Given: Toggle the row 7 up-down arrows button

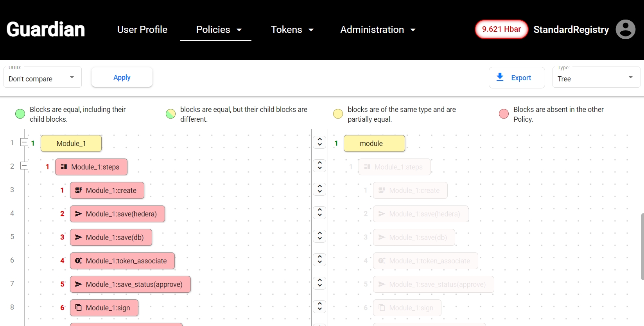Looking at the screenshot, I should (319, 283).
